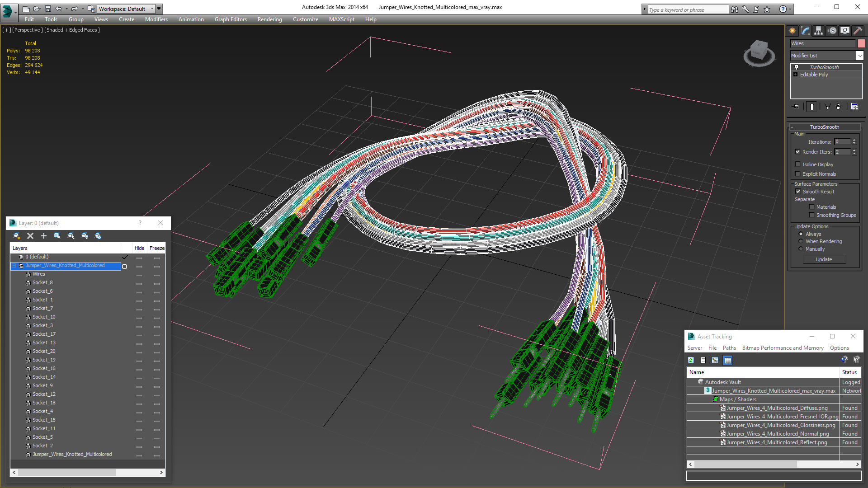Select the Always update option
The width and height of the screenshot is (868, 488).
click(801, 234)
